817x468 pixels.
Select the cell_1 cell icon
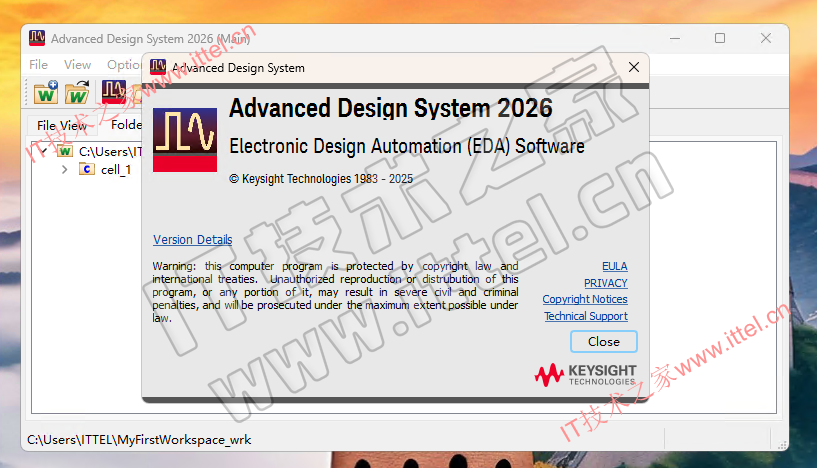point(87,169)
